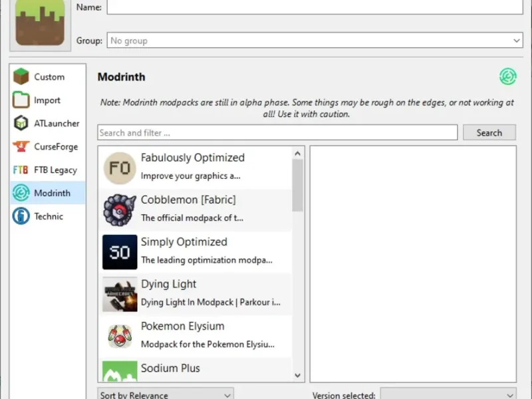Viewport: 532px width, 399px height.
Task: Click the modpack list scroll down arrow
Action: tap(297, 375)
